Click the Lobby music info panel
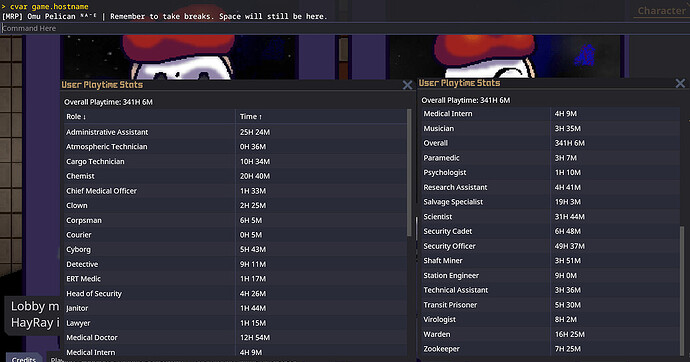Image resolution: width=690 pixels, height=362 pixels. (x=33, y=315)
